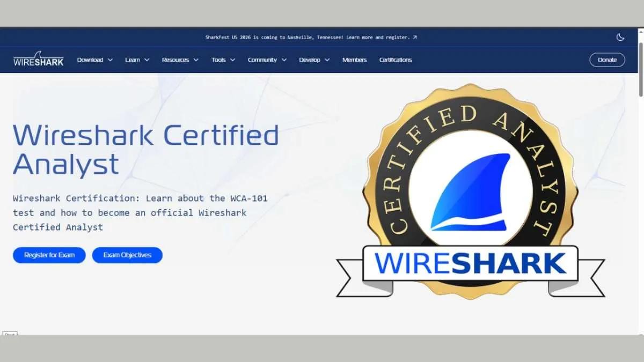
Task: Open the external link arrow in the SharkFest banner
Action: (x=415, y=38)
